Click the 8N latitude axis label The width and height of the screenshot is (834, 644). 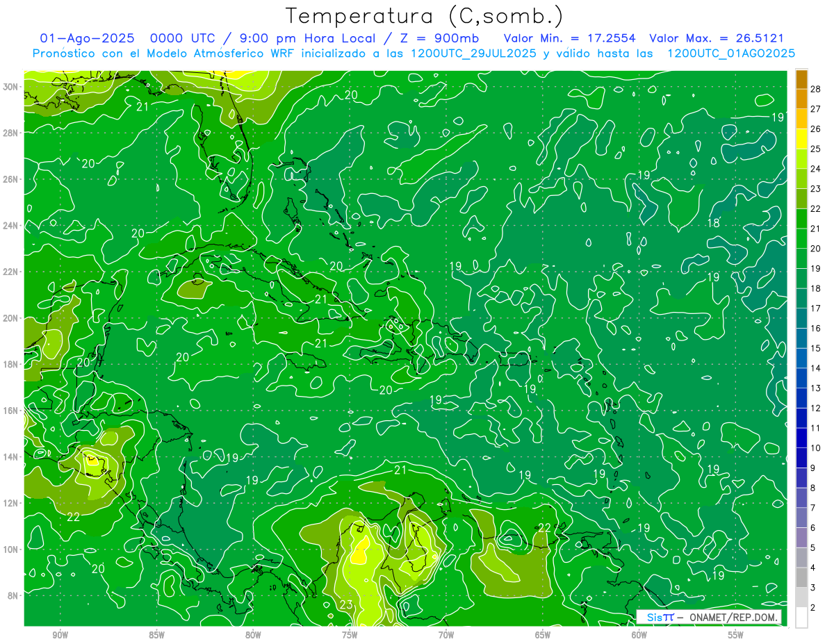(14, 595)
